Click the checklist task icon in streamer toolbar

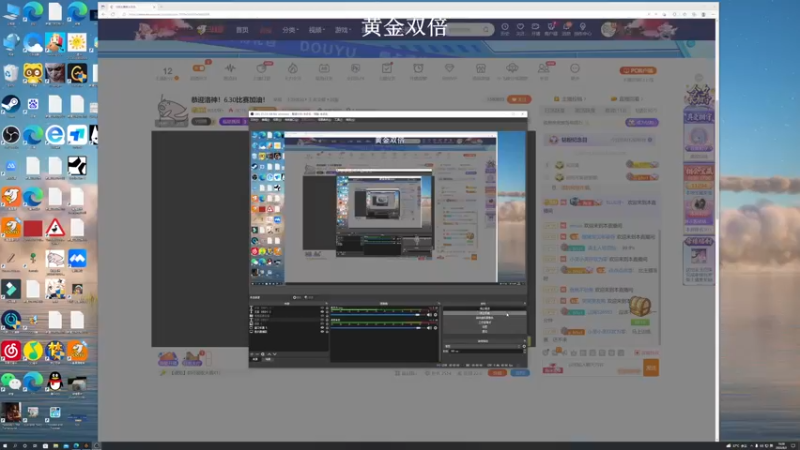tap(387, 68)
